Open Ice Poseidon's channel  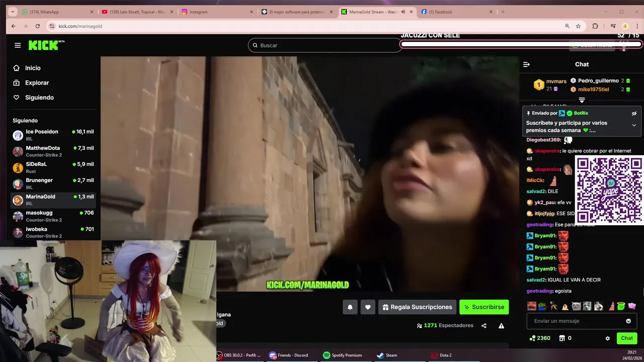coord(53,135)
